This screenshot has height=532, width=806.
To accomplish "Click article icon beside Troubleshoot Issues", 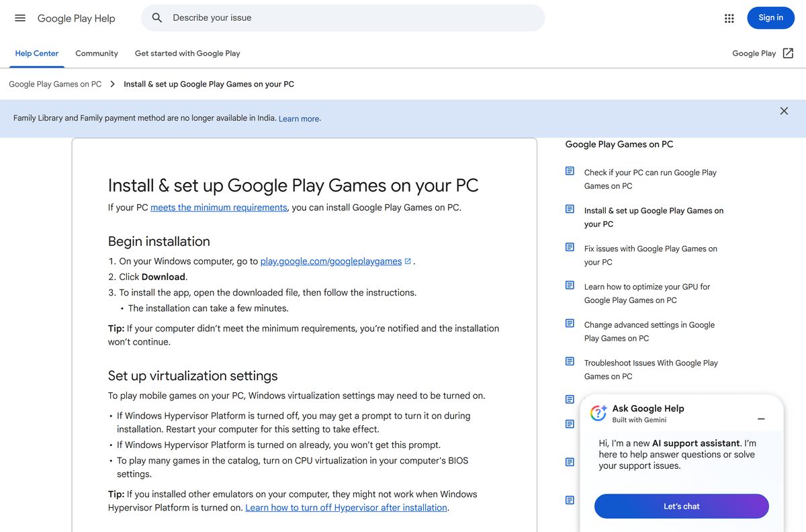I will [570, 361].
